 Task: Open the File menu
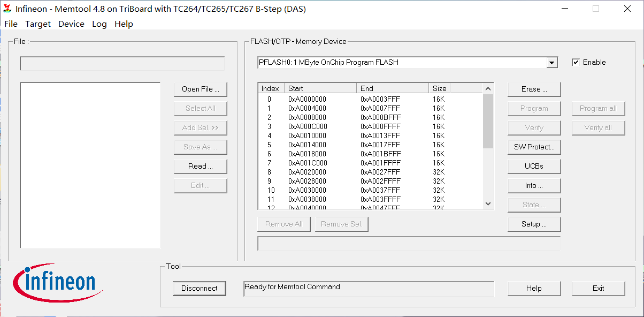click(x=11, y=24)
